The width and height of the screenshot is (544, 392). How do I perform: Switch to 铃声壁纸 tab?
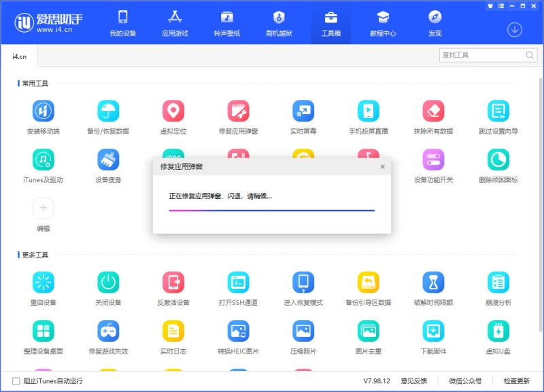point(227,23)
